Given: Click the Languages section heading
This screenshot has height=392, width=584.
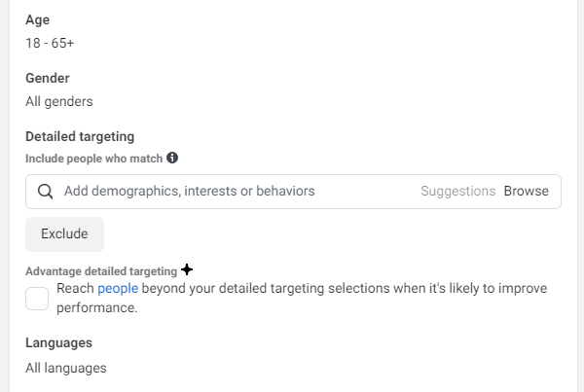Looking at the screenshot, I should tap(58, 342).
